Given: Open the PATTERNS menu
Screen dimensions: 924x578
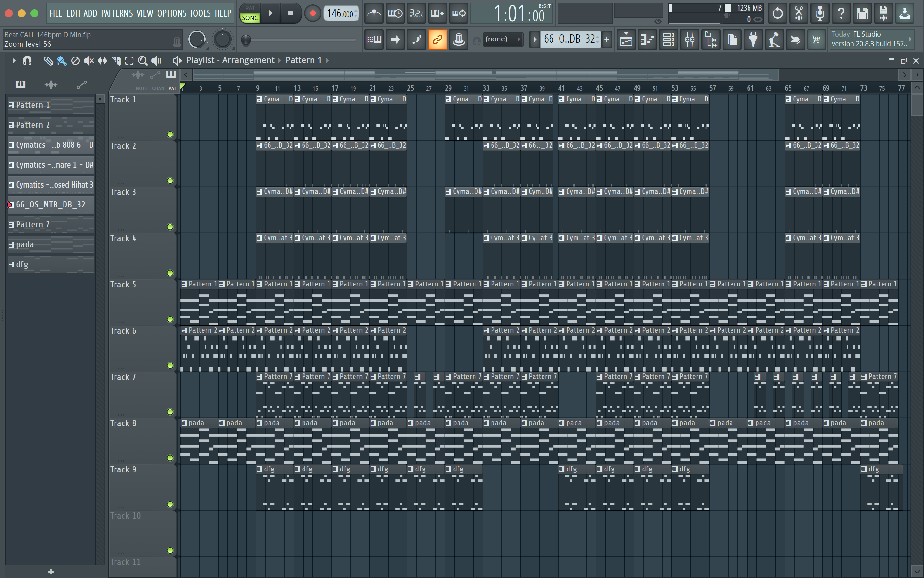Looking at the screenshot, I should pos(117,13).
